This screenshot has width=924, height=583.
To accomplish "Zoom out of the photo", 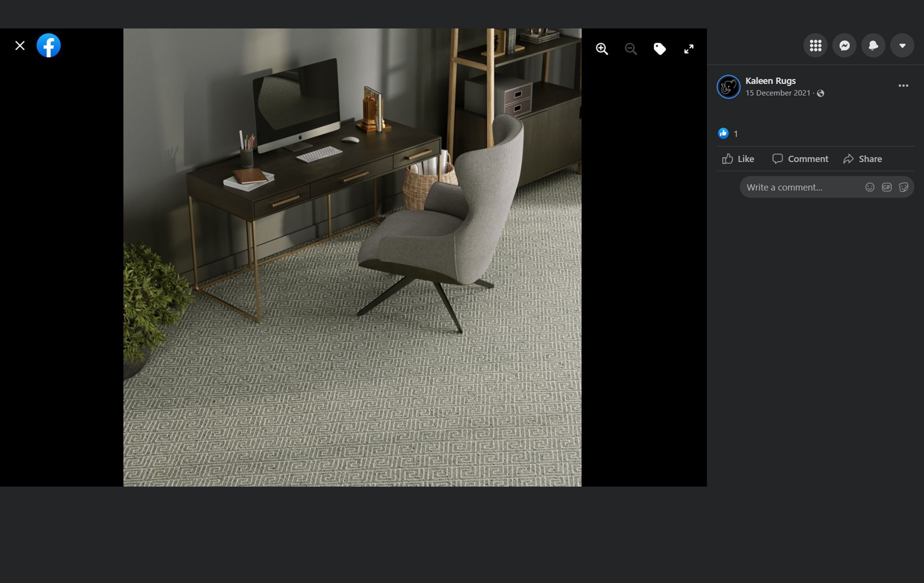I will 631,49.
